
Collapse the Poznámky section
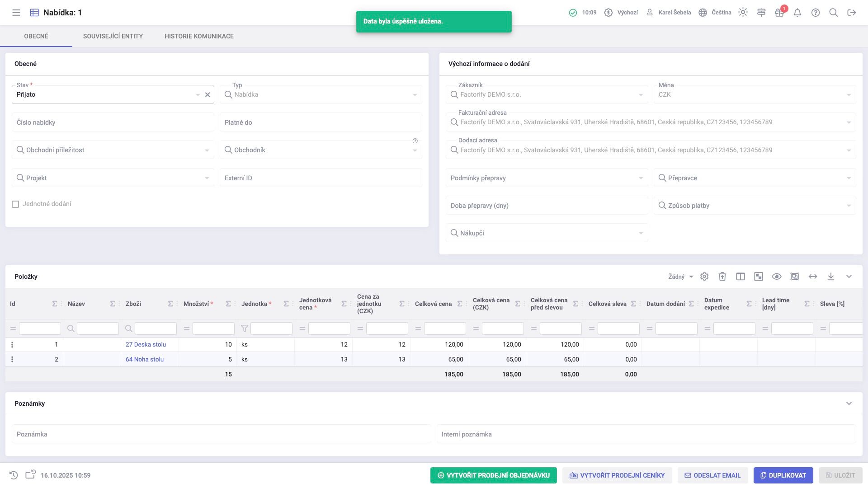click(x=849, y=404)
